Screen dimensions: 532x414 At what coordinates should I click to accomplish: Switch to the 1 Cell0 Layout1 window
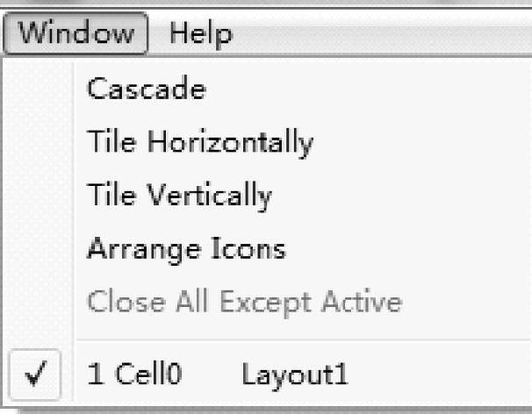(218, 375)
